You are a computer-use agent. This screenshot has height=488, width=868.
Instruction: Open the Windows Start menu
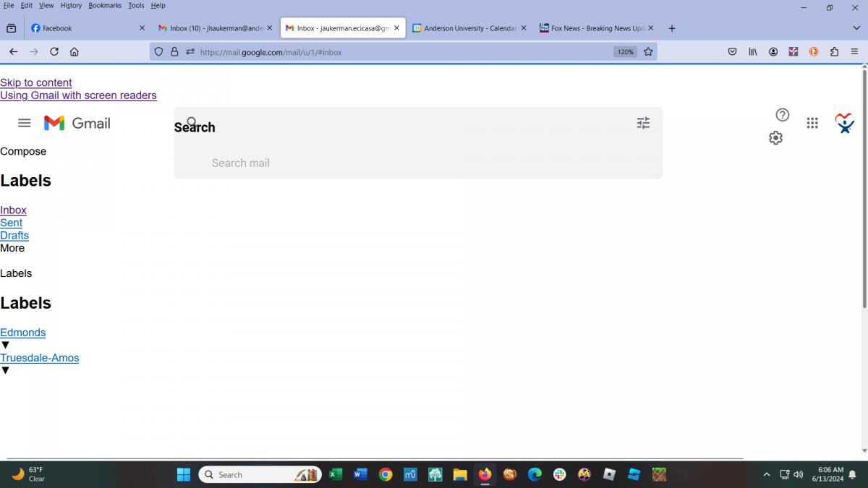184,475
